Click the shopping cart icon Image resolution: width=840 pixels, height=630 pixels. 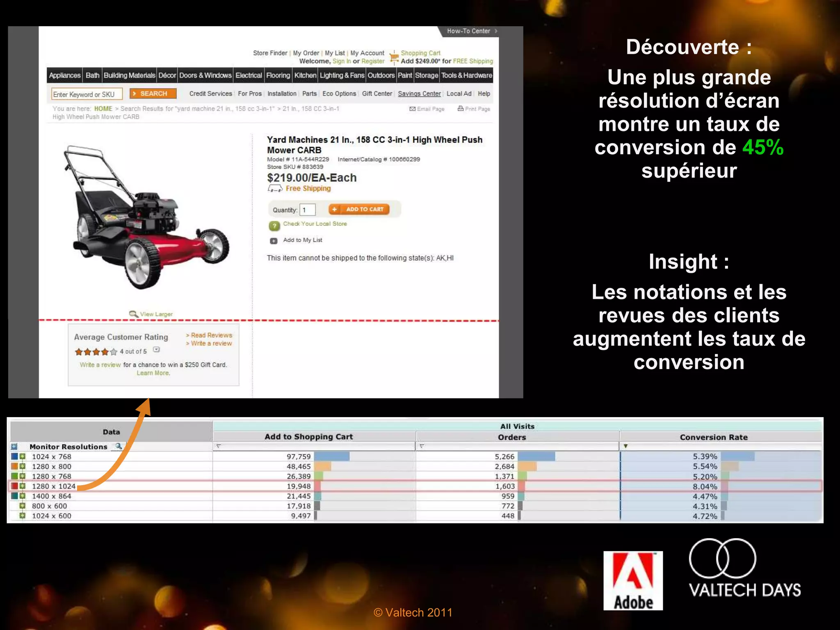394,57
